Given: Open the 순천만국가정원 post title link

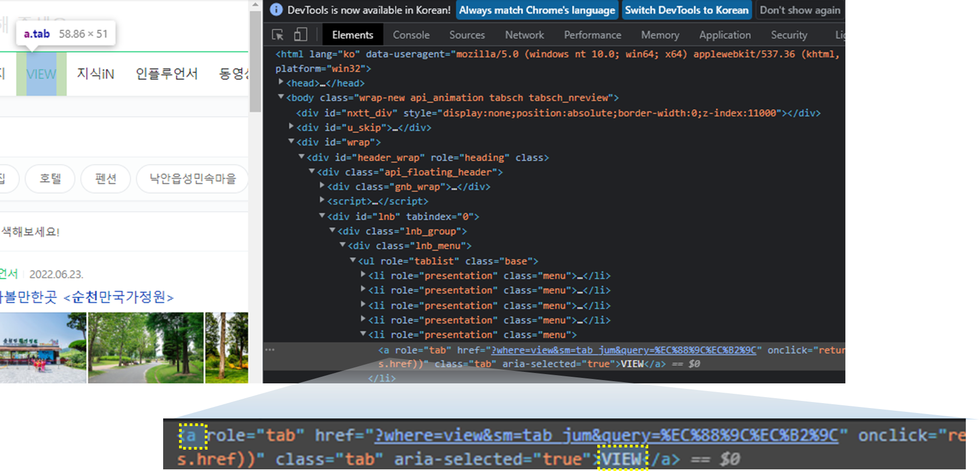Looking at the screenshot, I should tap(87, 297).
